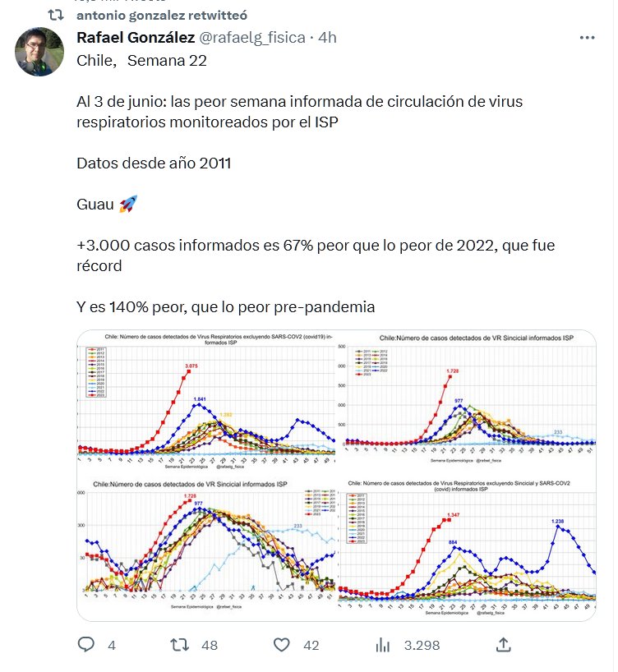The height and width of the screenshot is (672, 618).
Task: Click the reply count of 4
Action: pyautogui.click(x=112, y=646)
